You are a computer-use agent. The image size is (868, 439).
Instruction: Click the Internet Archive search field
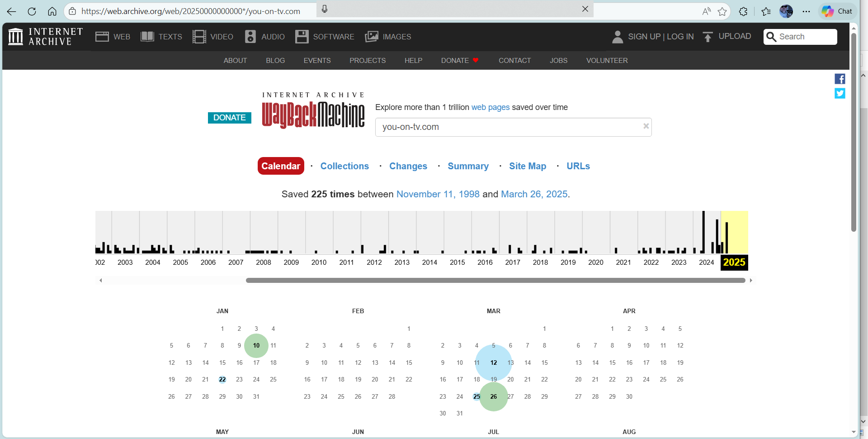click(x=806, y=37)
